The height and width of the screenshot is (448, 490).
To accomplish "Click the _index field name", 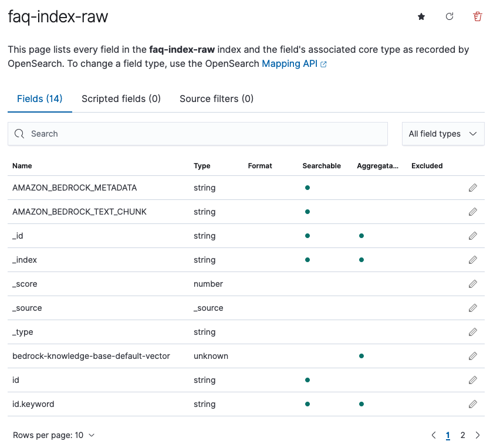I will click(25, 260).
